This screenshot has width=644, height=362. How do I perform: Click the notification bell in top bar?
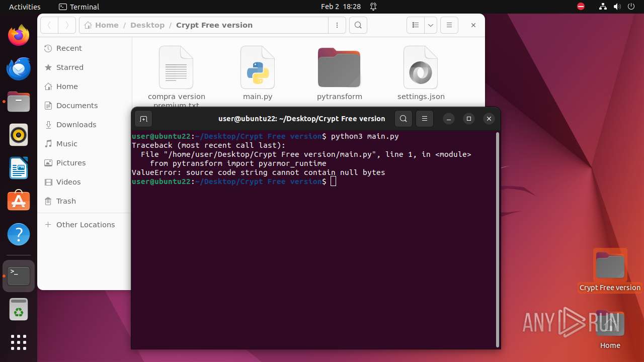373,7
